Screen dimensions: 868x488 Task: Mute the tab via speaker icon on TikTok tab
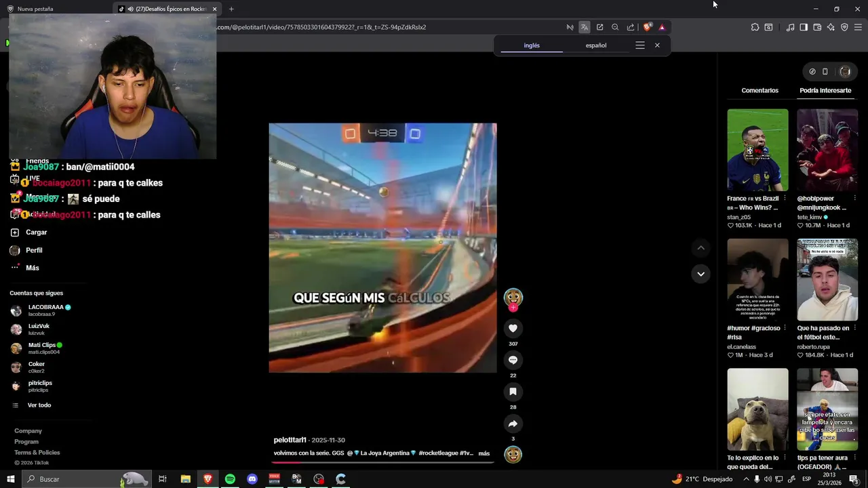point(130,9)
